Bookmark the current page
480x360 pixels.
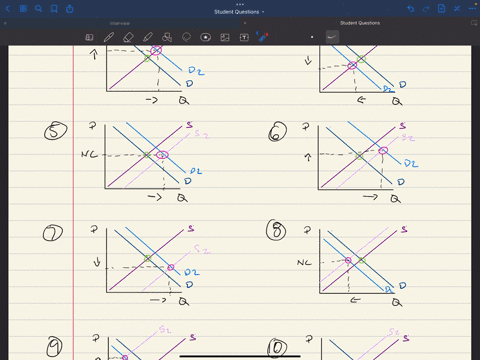(x=54, y=9)
